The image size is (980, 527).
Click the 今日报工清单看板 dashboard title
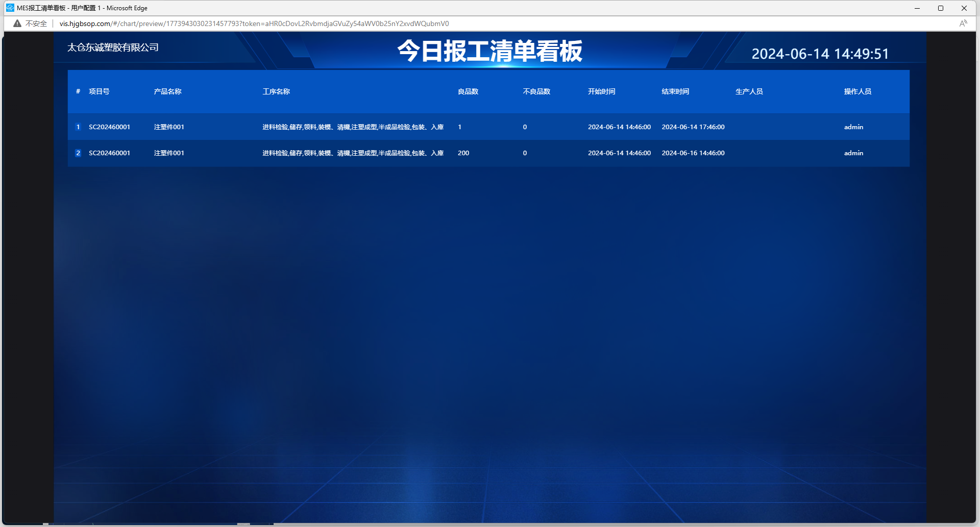(489, 51)
